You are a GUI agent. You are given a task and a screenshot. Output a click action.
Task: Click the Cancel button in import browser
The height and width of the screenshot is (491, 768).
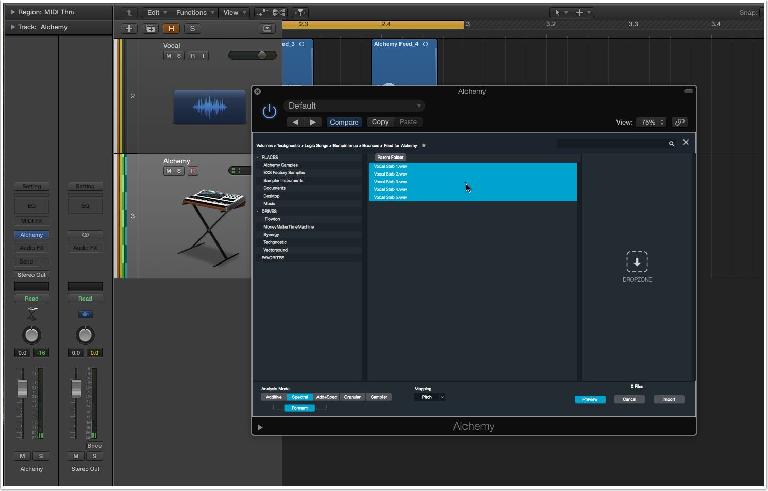(629, 399)
